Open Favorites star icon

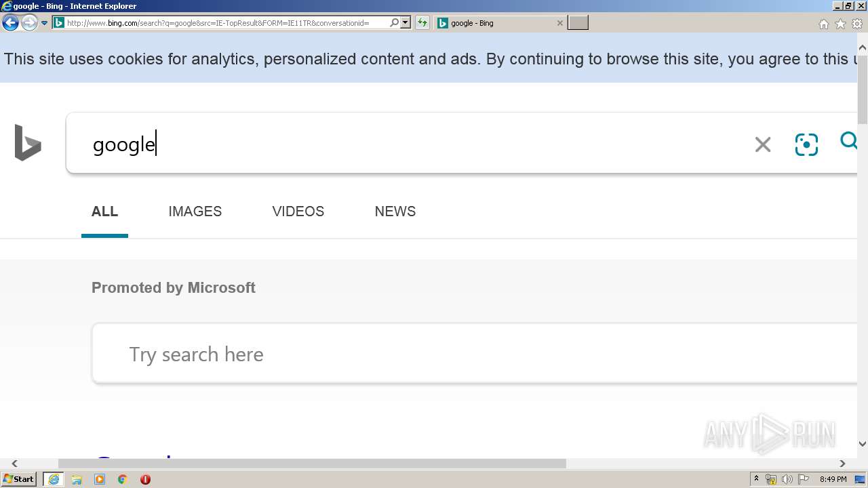(x=840, y=24)
